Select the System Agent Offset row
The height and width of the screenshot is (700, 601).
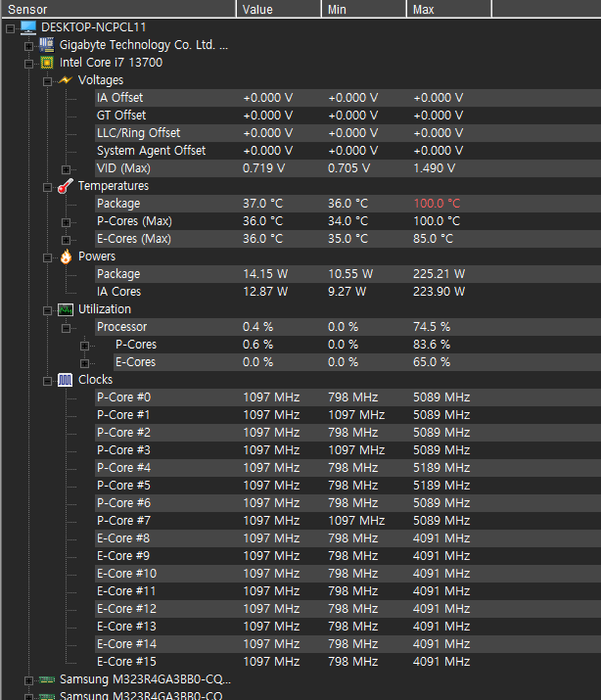coord(347,151)
